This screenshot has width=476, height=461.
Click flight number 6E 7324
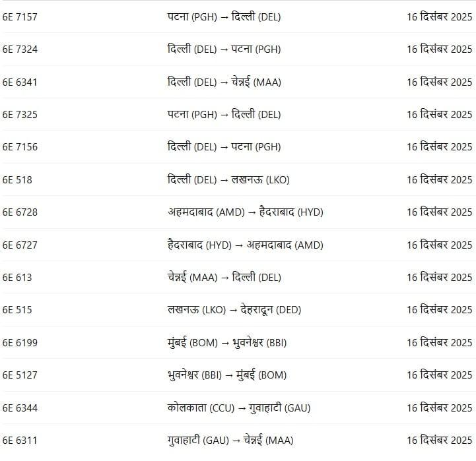pos(20,49)
